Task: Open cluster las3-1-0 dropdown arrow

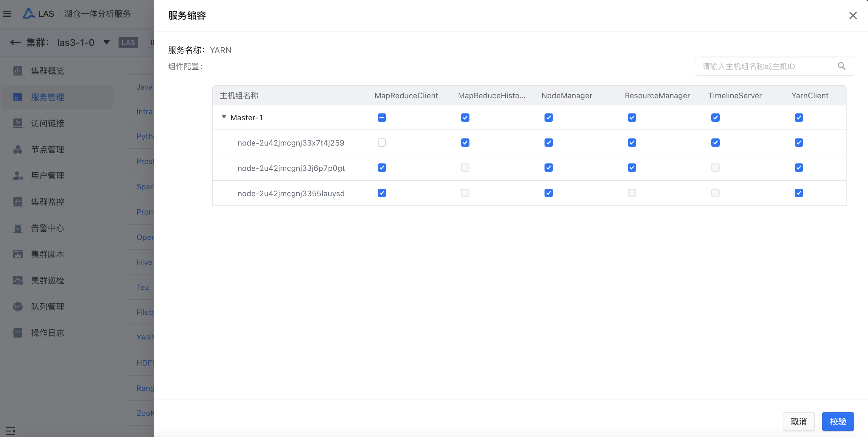Action: click(x=106, y=43)
